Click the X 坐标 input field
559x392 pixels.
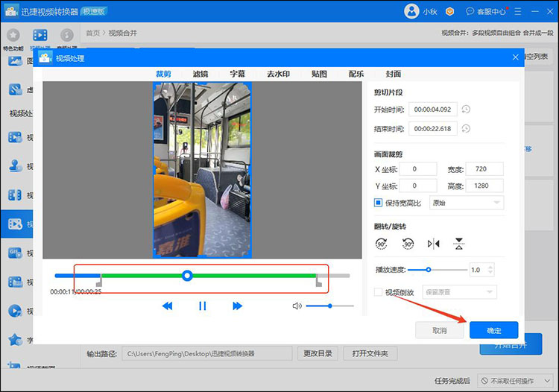418,169
